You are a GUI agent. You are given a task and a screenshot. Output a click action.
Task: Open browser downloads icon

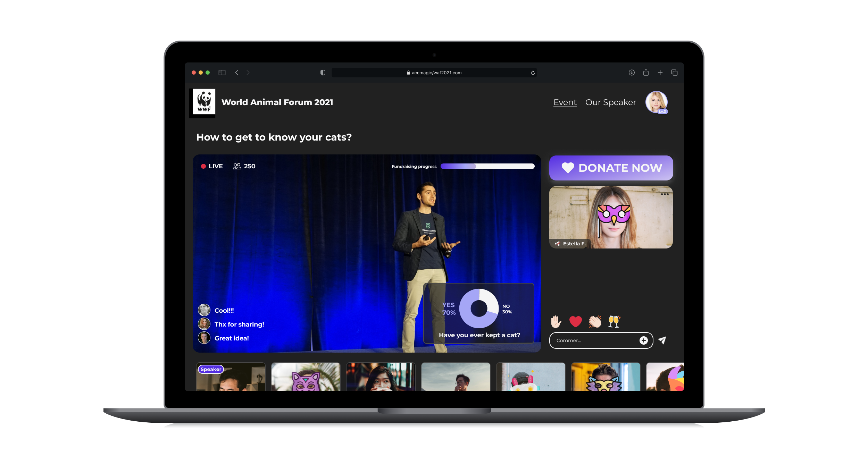[632, 73]
